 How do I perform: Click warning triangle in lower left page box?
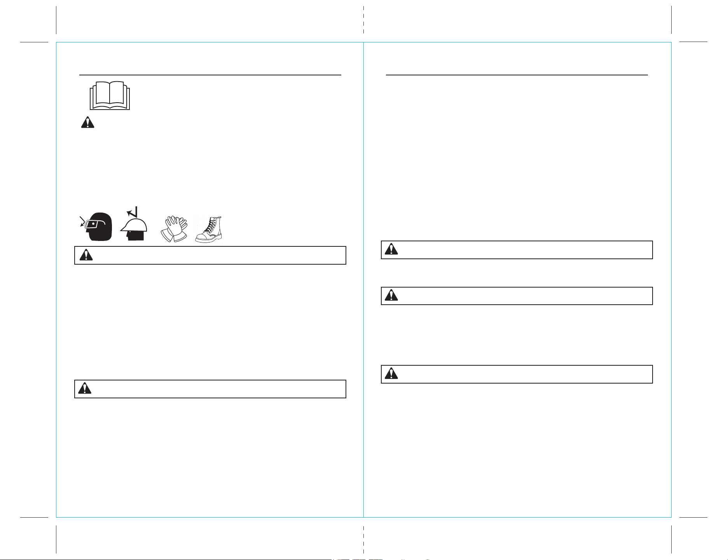85,389
